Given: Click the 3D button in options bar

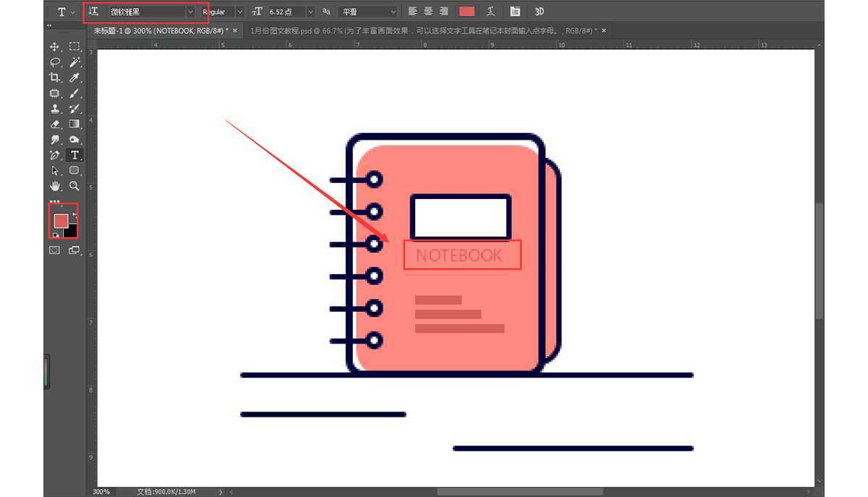Looking at the screenshot, I should [540, 12].
